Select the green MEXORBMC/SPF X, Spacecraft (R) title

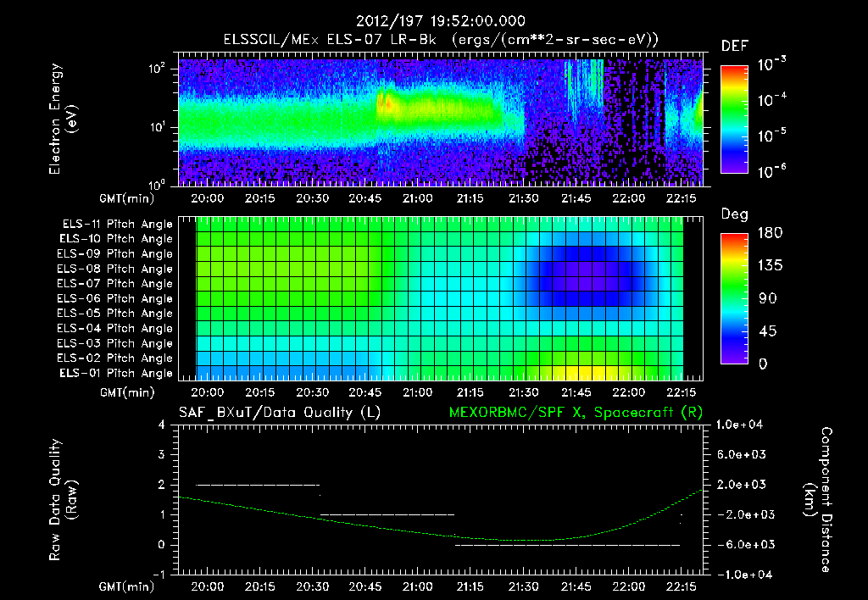coord(576,413)
